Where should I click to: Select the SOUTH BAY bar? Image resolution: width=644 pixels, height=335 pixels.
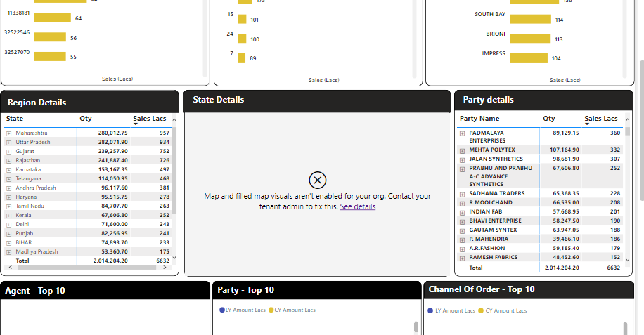(x=531, y=19)
